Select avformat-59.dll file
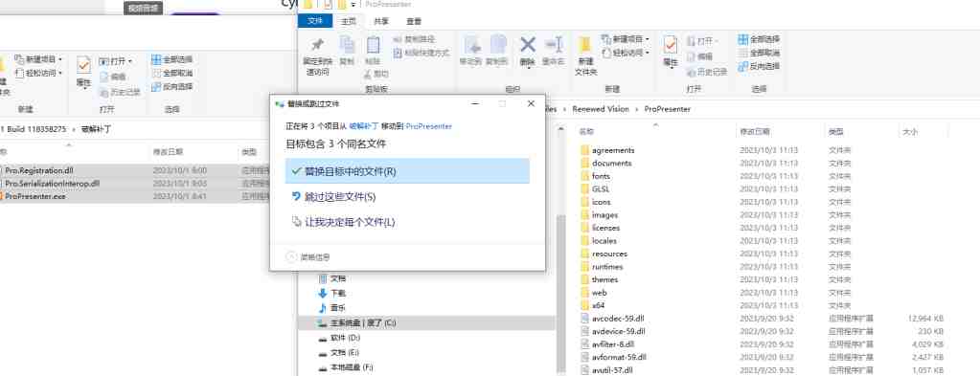The width and height of the screenshot is (980, 376). click(619, 357)
